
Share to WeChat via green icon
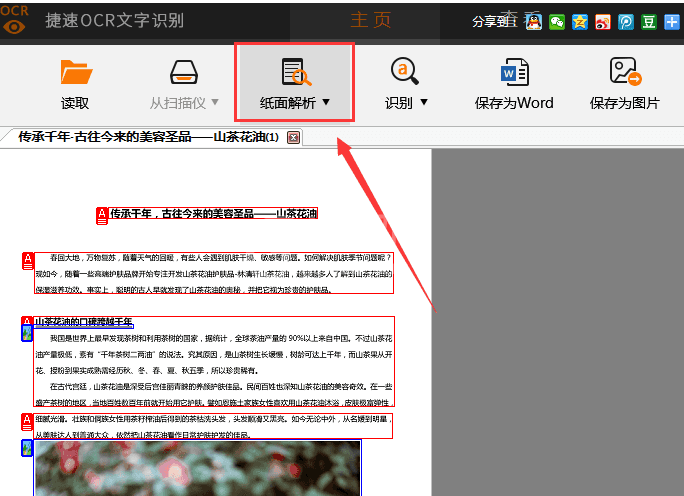click(x=557, y=22)
